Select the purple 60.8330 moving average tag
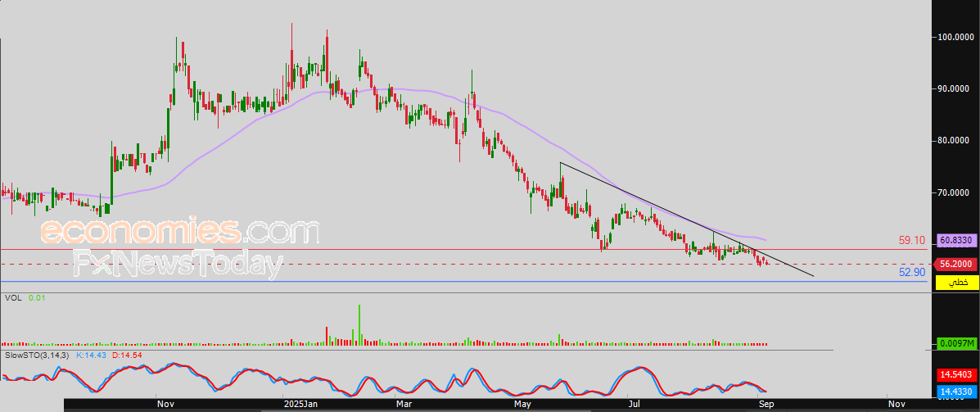 coord(955,242)
